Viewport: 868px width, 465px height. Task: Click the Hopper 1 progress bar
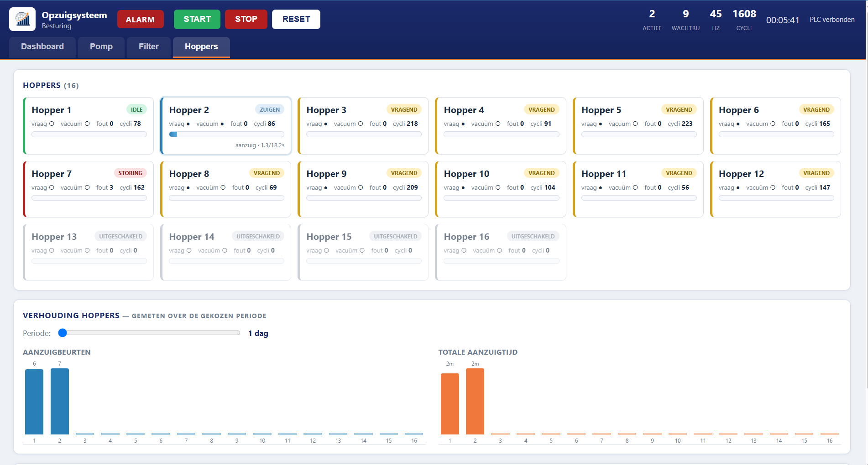pos(89,134)
